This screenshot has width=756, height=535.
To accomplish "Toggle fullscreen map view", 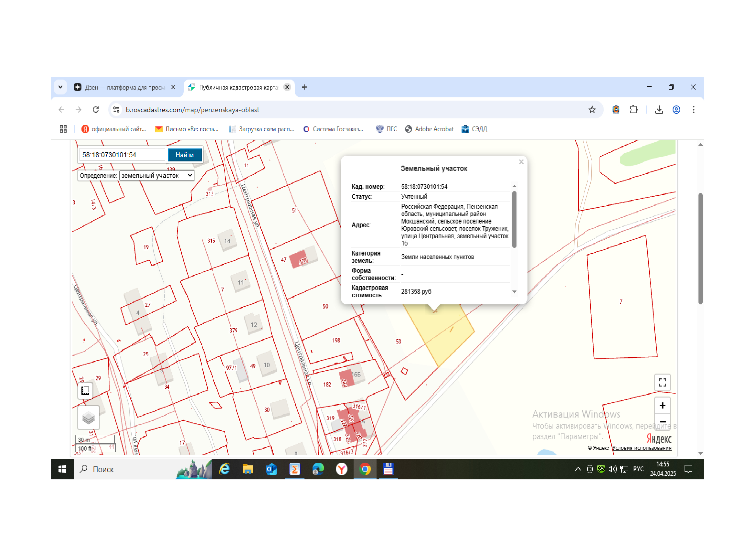I will (662, 382).
